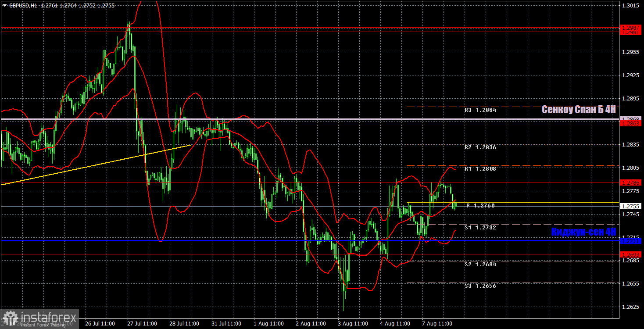Viewport: 644px width, 329px height.
Task: Click the R3 1.2884 pivot label
Action: tap(480, 110)
